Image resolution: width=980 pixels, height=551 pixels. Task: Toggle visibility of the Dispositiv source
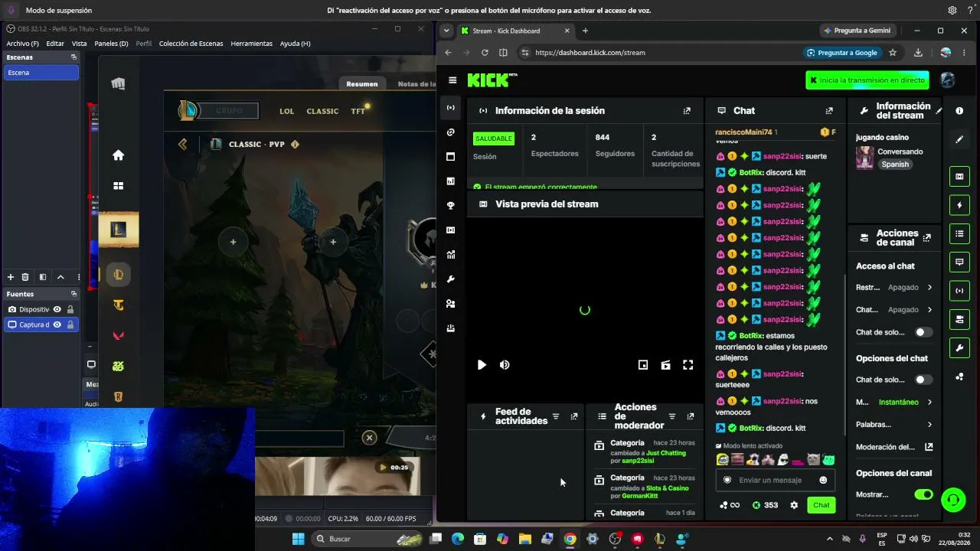(57, 309)
